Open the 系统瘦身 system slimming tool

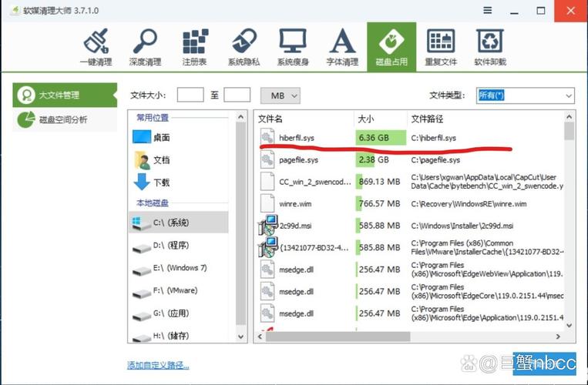tap(293, 47)
